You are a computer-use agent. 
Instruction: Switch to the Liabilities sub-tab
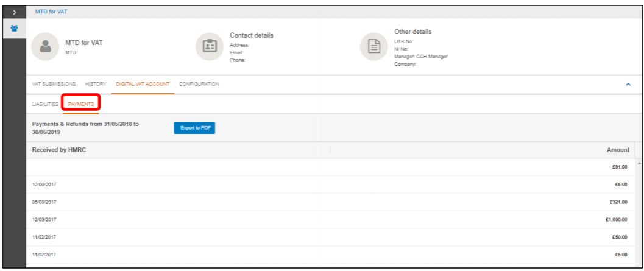point(45,104)
